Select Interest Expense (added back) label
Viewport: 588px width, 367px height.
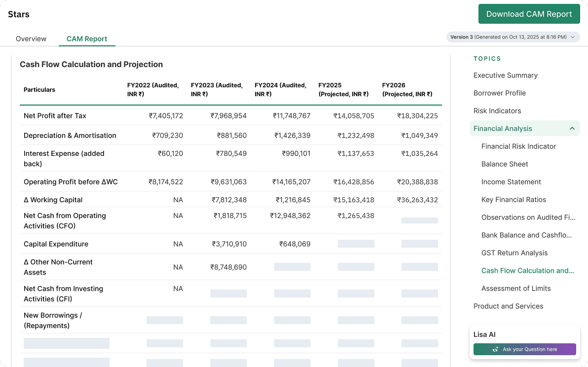(64, 158)
